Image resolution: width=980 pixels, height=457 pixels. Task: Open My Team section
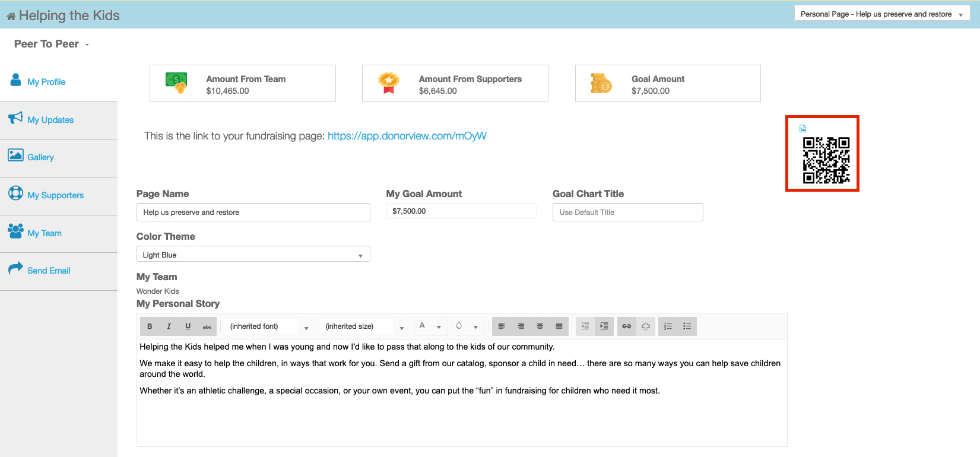click(x=45, y=233)
